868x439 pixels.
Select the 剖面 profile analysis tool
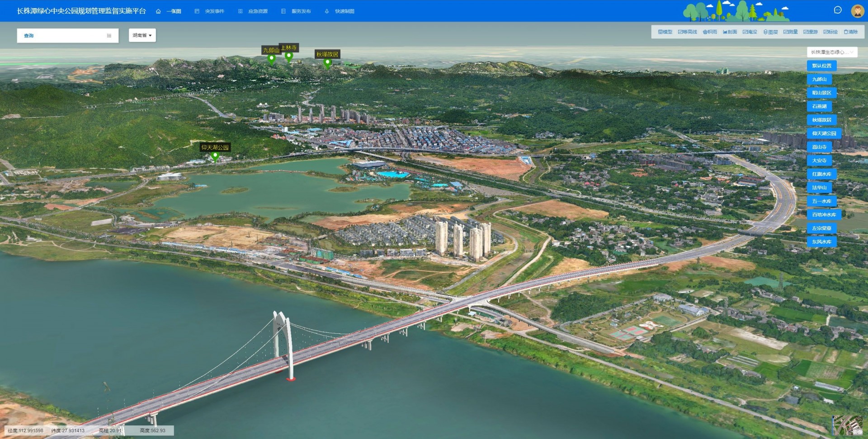pyautogui.click(x=730, y=32)
